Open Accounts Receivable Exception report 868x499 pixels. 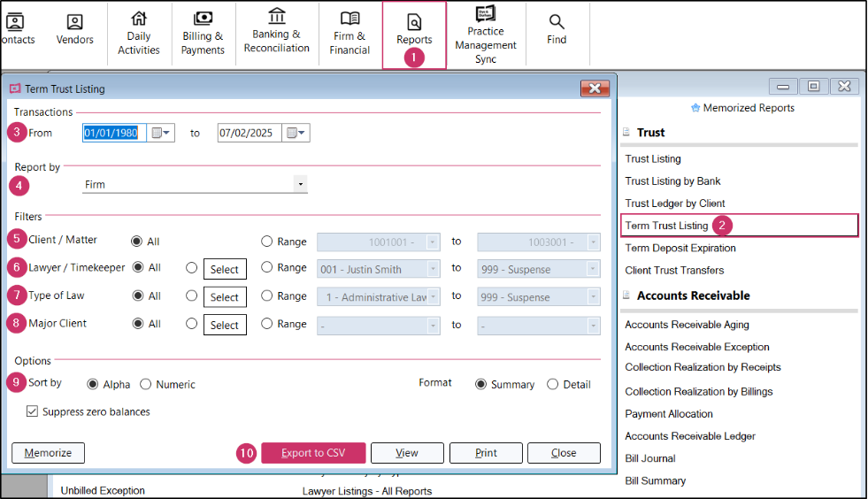click(x=697, y=347)
